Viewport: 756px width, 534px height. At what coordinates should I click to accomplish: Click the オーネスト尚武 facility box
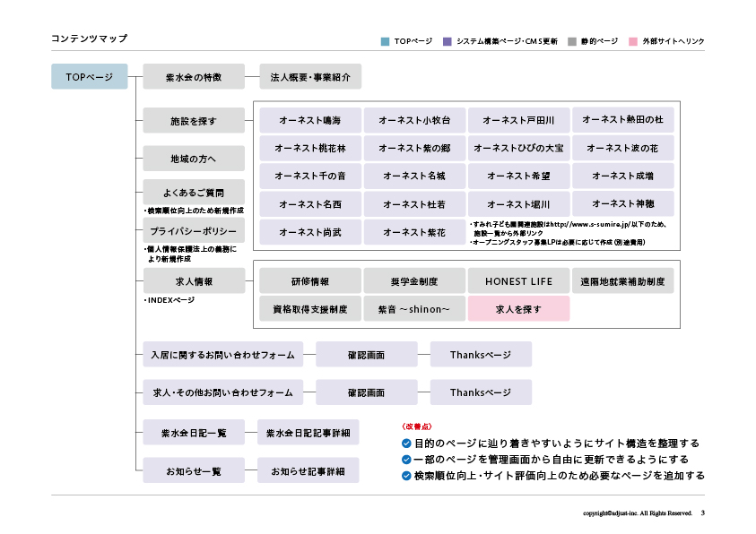tap(310, 232)
